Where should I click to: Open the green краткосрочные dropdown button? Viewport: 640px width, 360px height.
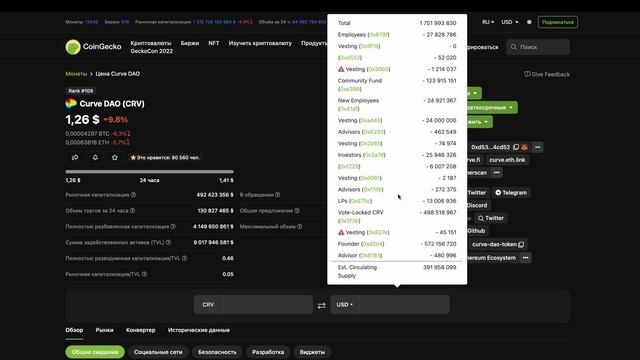(x=492, y=107)
